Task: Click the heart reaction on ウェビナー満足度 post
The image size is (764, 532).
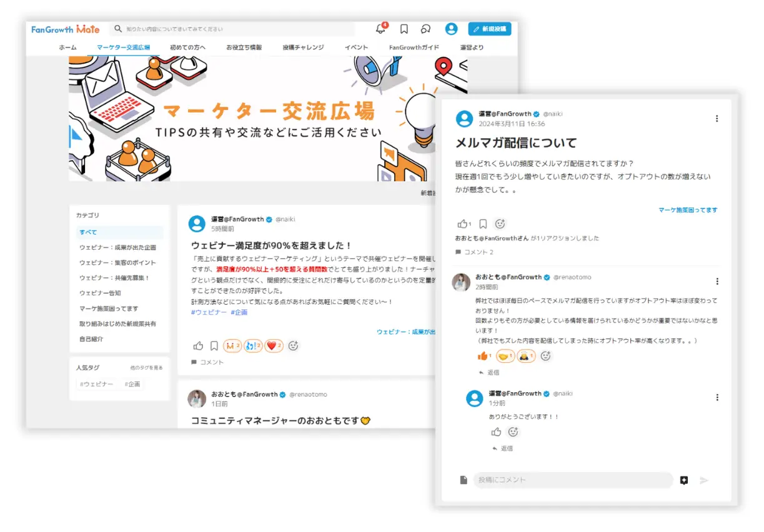Action: [x=274, y=345]
